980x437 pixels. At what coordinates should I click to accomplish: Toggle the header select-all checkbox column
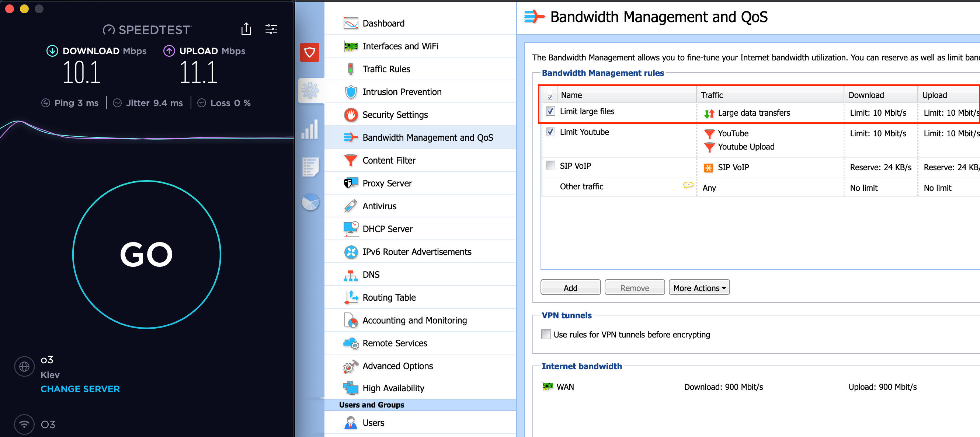pyautogui.click(x=550, y=95)
